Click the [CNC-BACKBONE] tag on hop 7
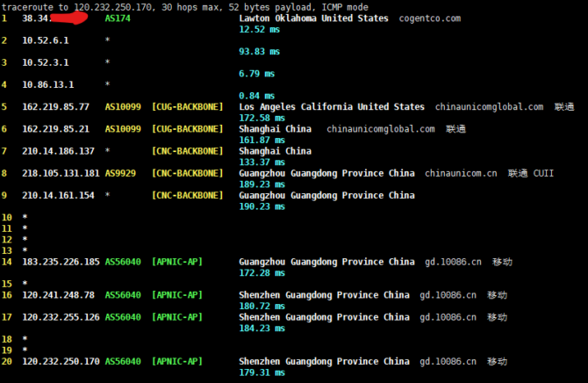 coord(187,151)
